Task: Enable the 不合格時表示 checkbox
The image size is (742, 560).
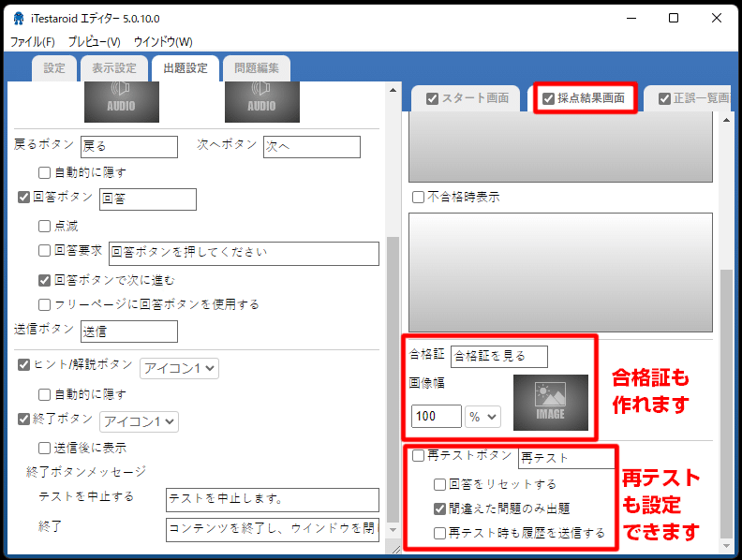Action: click(x=419, y=197)
